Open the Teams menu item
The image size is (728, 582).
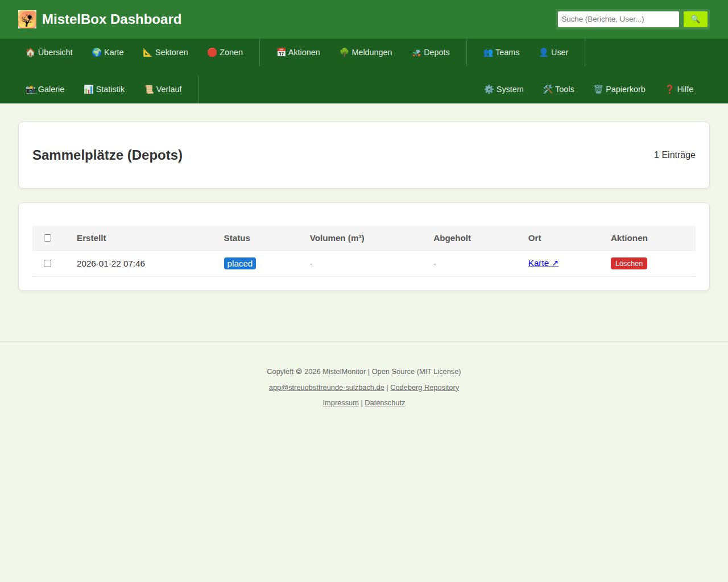coord(501,52)
